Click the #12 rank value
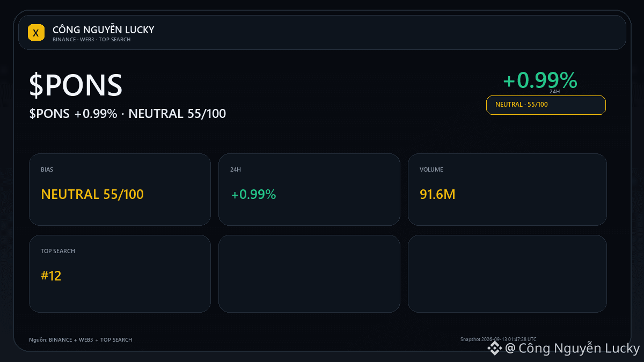Screen dimensions: 644x362 pos(51,276)
